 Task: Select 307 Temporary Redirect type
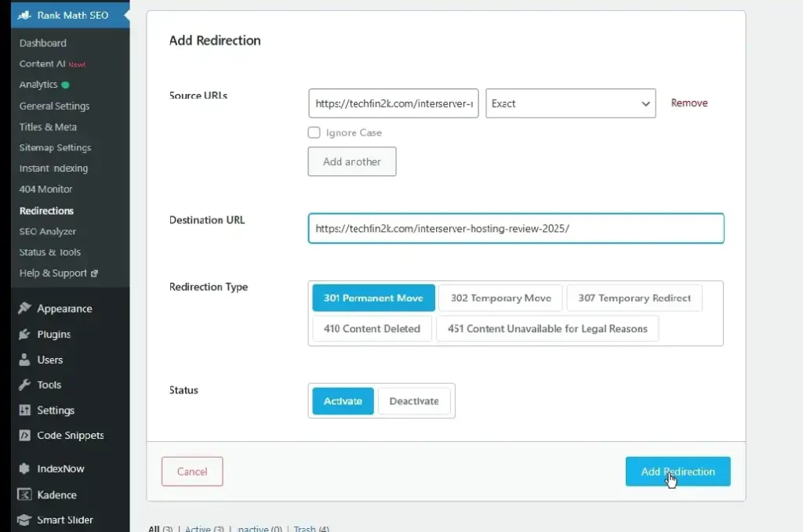click(x=634, y=298)
